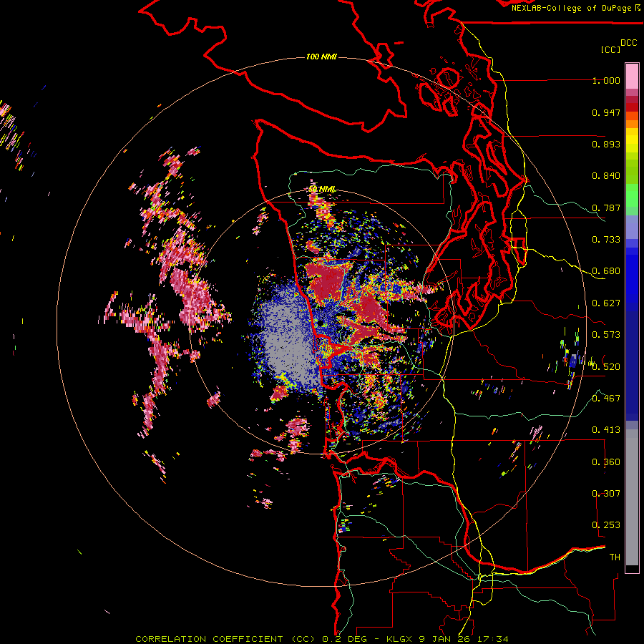Click the 0.947 scale value

click(606, 112)
